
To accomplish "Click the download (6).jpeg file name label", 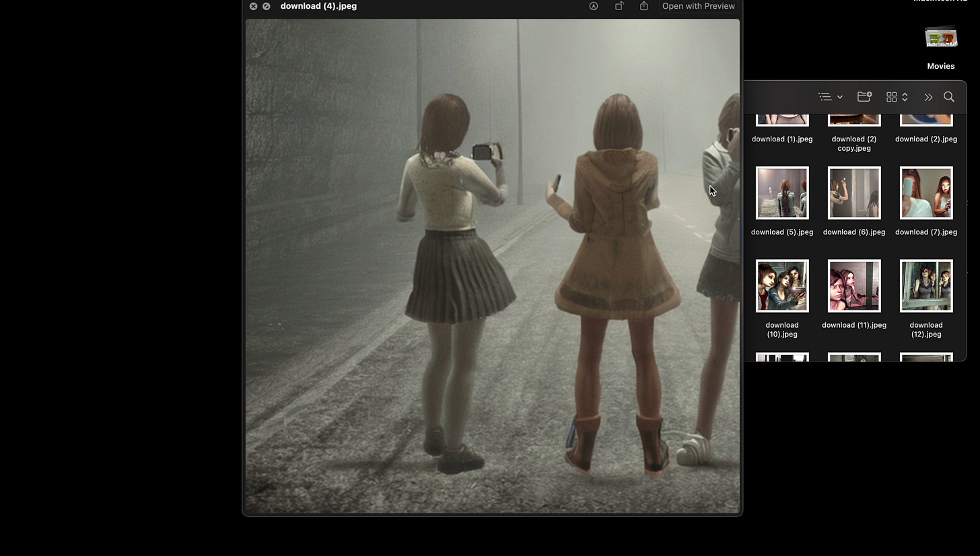I will pos(854,232).
